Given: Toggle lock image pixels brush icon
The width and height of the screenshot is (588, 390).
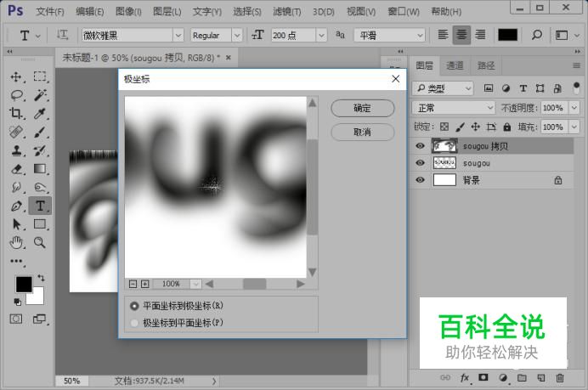Looking at the screenshot, I should (461, 127).
